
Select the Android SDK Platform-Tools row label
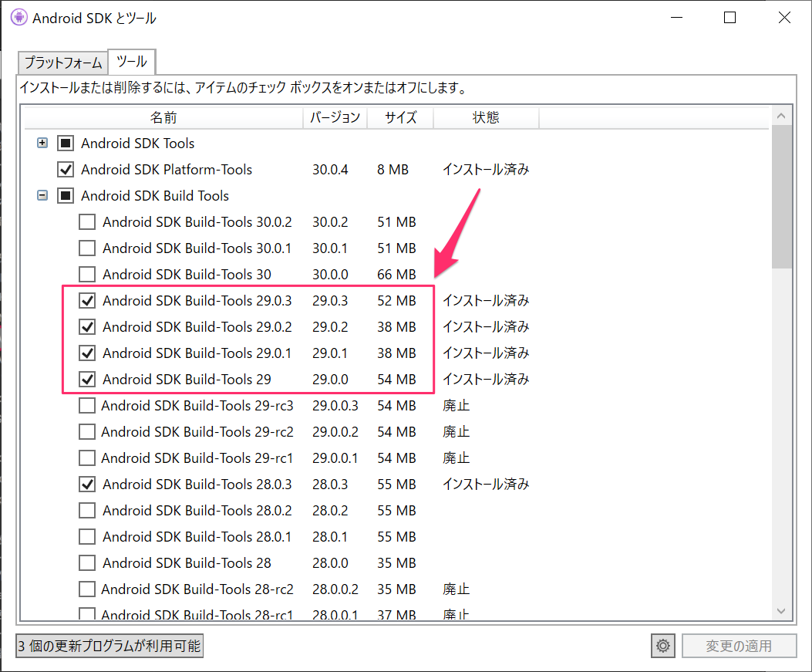(x=167, y=170)
